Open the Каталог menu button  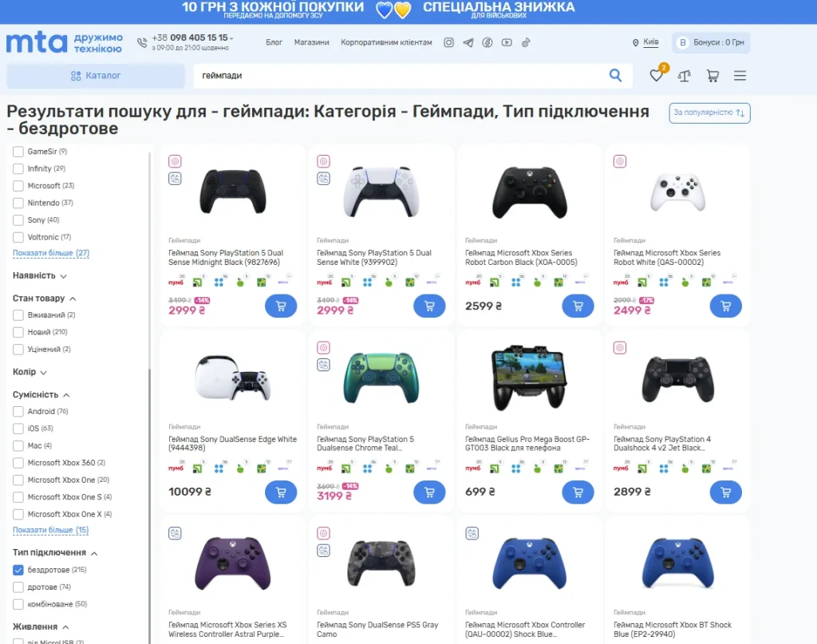click(96, 76)
